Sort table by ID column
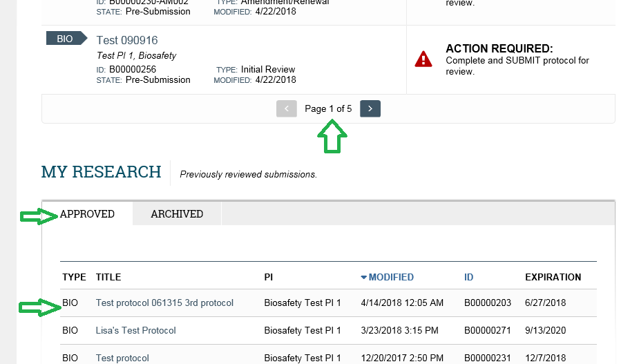The height and width of the screenshot is (364, 639). [x=468, y=277]
